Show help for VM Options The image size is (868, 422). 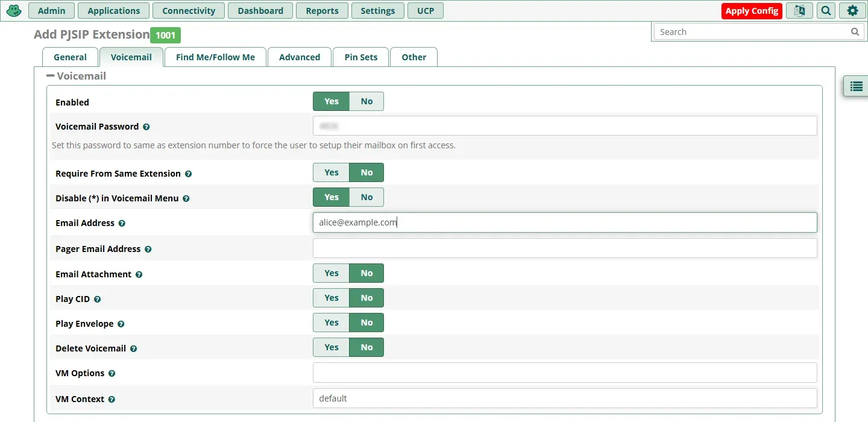pos(112,374)
